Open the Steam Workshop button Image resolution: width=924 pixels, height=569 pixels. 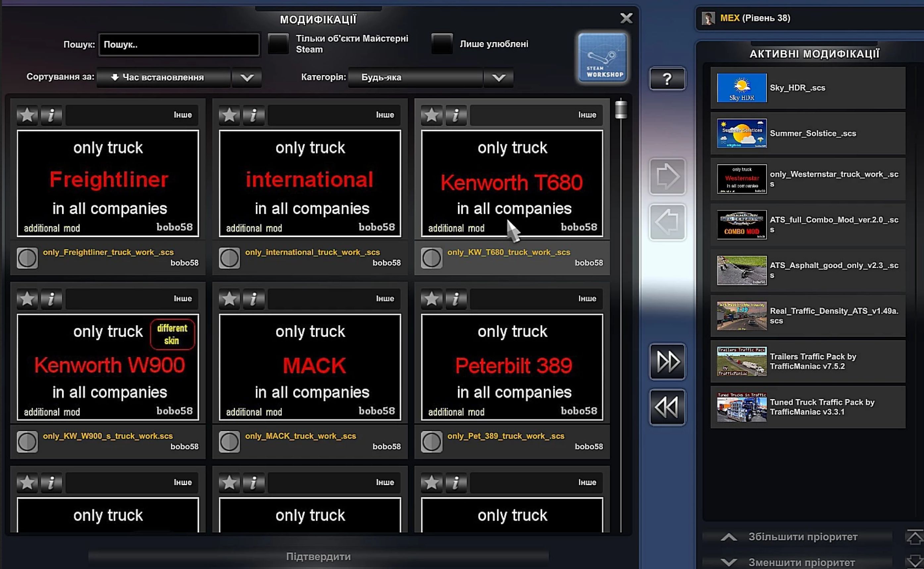click(x=602, y=57)
